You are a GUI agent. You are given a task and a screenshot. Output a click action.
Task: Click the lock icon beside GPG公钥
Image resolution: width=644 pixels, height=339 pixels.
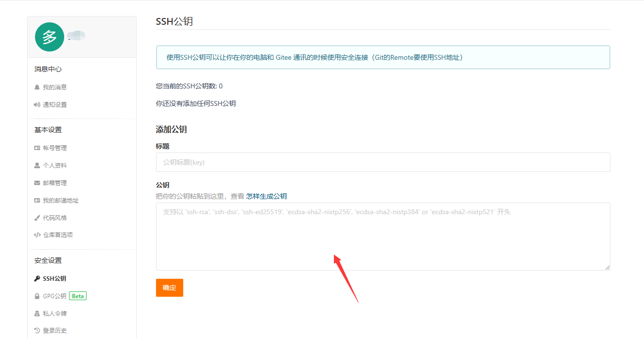tap(37, 296)
